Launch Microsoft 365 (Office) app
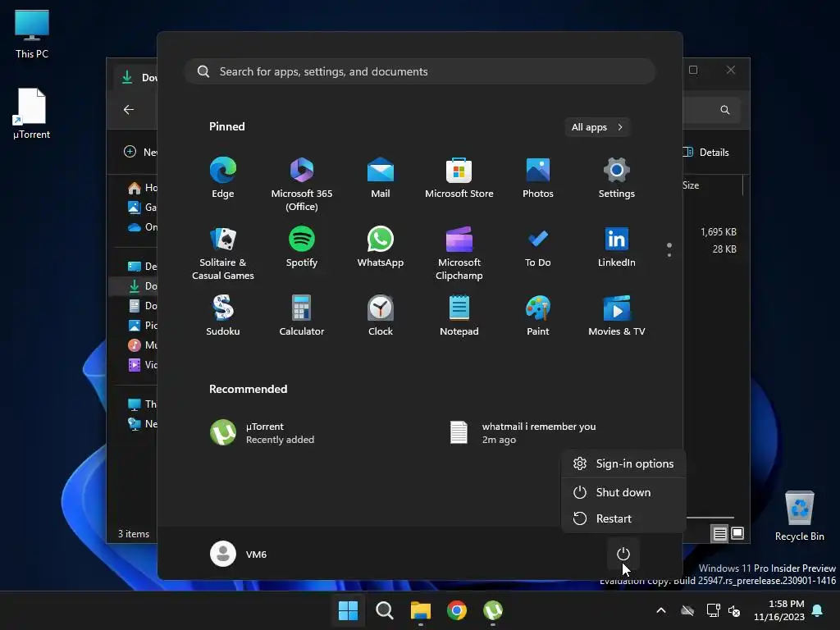 [302, 185]
